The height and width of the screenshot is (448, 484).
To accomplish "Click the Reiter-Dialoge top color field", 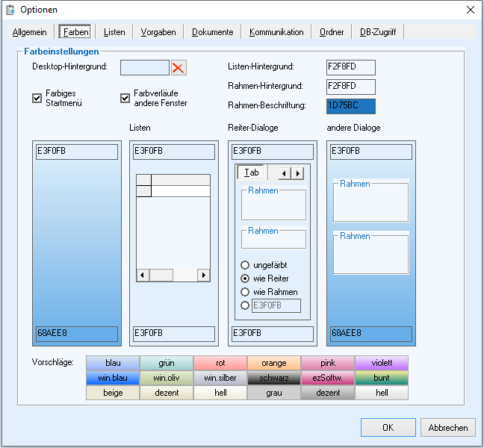I will (x=273, y=152).
